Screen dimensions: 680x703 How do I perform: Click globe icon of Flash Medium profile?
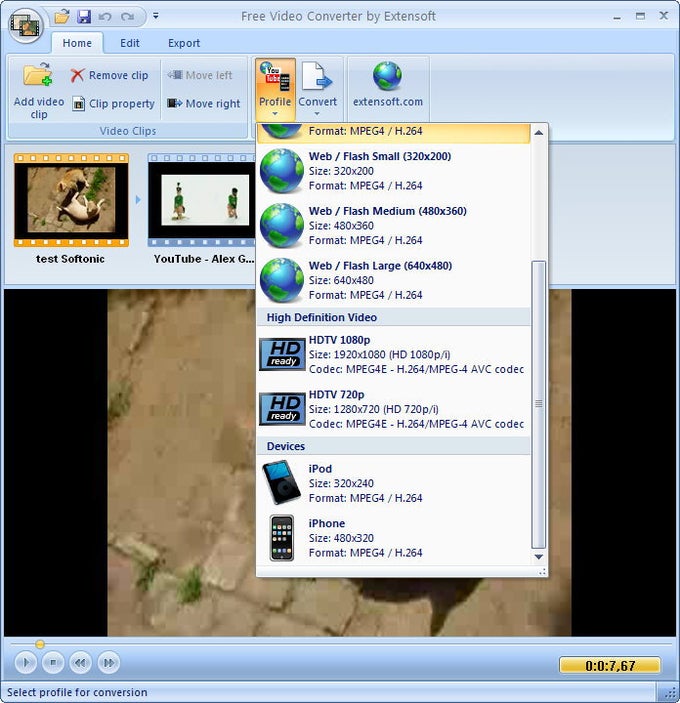pyautogui.click(x=282, y=226)
